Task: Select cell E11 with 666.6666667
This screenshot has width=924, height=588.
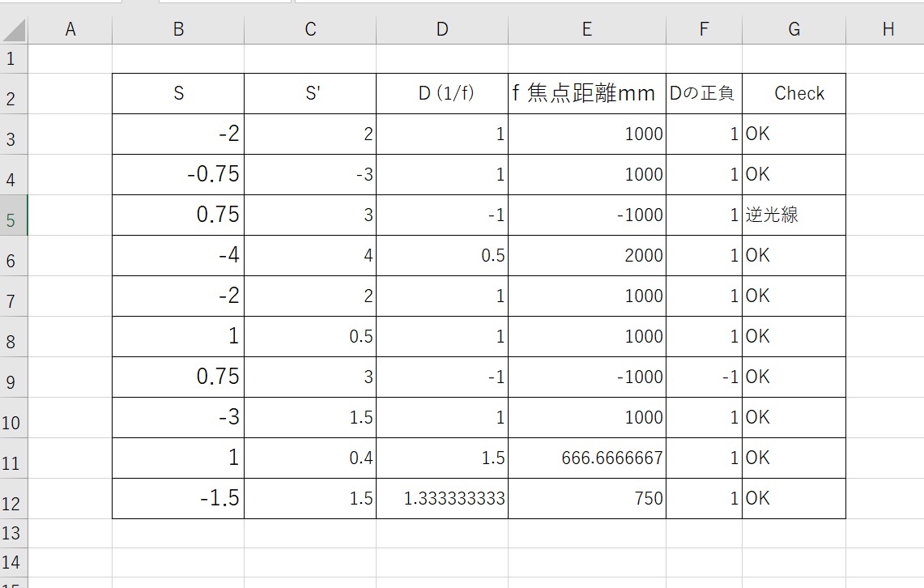Action: pyautogui.click(x=587, y=458)
